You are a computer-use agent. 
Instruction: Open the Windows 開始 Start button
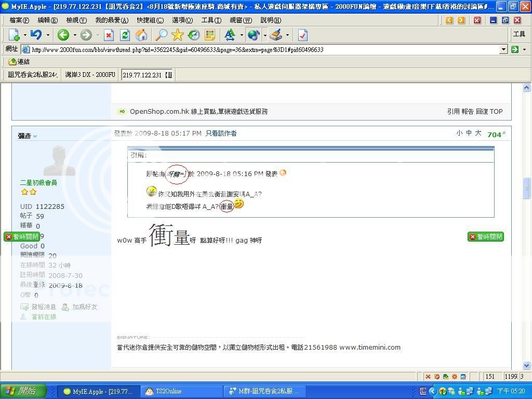coord(23,391)
